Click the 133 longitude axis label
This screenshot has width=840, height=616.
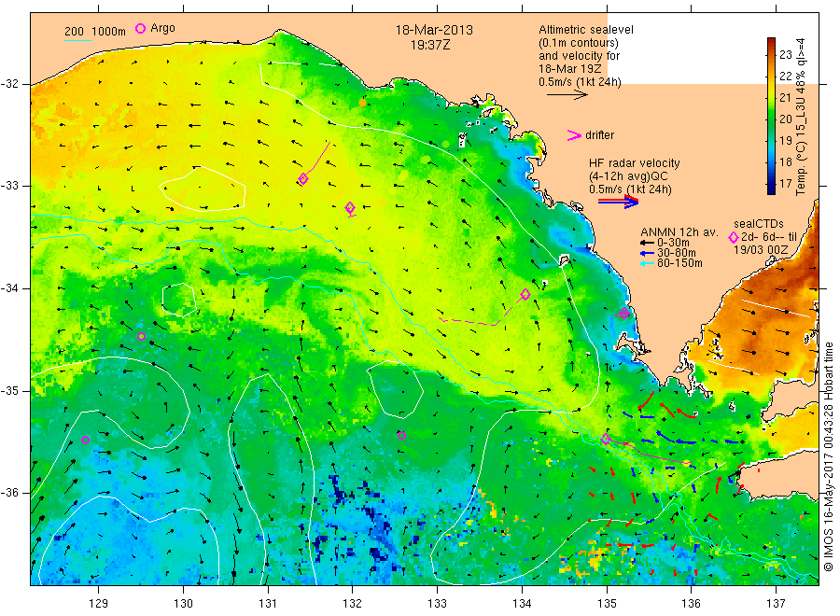tap(437, 604)
